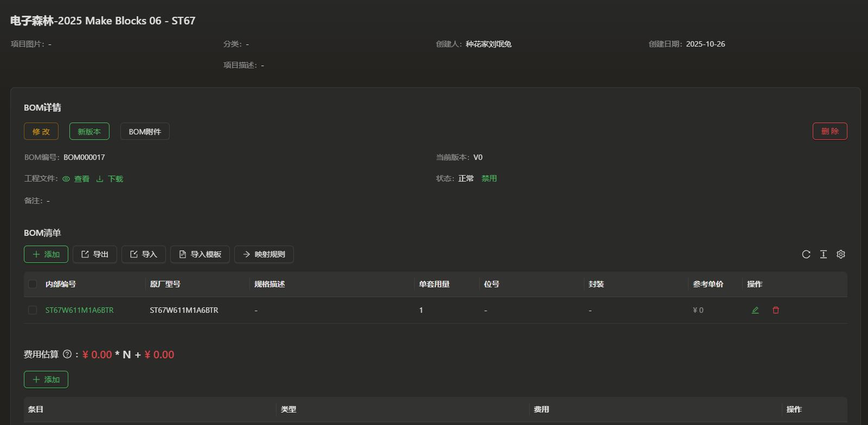Click the red trash icon in the BOM row
Image resolution: width=868 pixels, height=425 pixels.
pos(776,310)
